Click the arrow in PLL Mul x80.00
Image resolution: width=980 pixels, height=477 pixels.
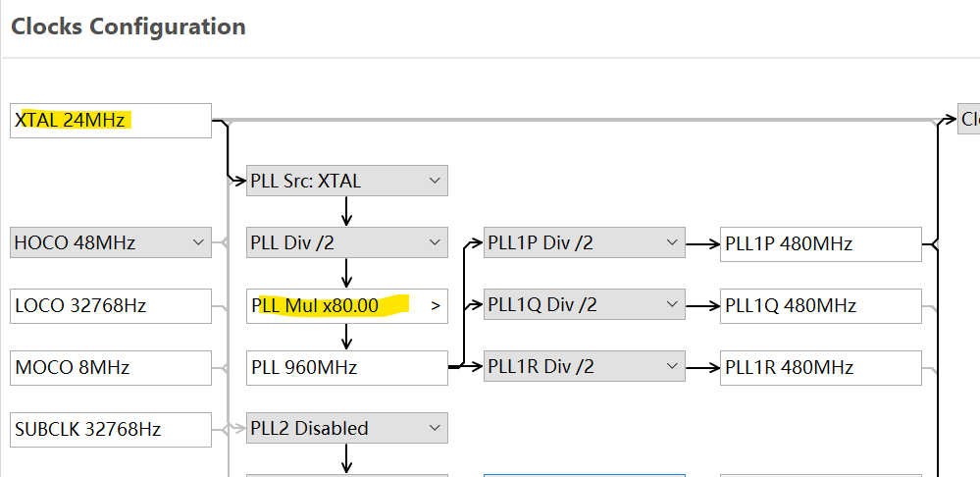(436, 306)
